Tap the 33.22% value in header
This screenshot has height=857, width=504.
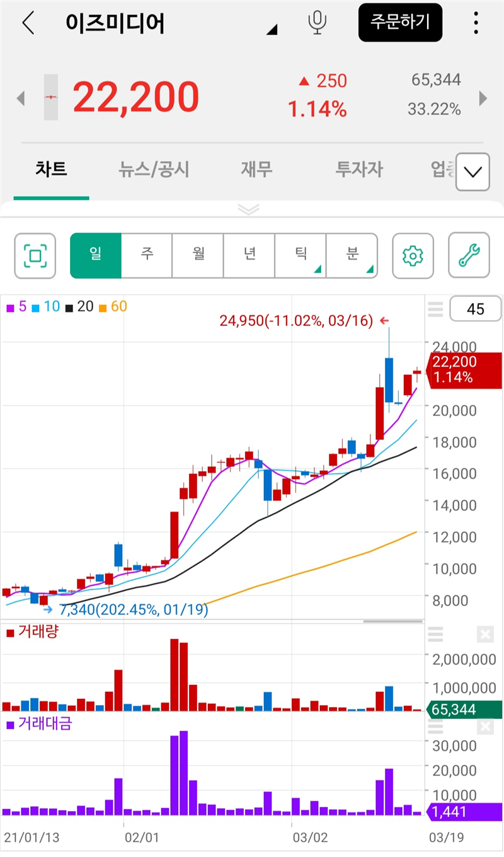434,109
